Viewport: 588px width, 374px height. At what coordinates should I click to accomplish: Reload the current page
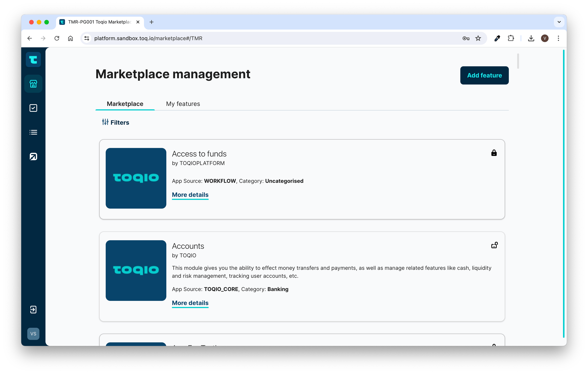(x=57, y=38)
